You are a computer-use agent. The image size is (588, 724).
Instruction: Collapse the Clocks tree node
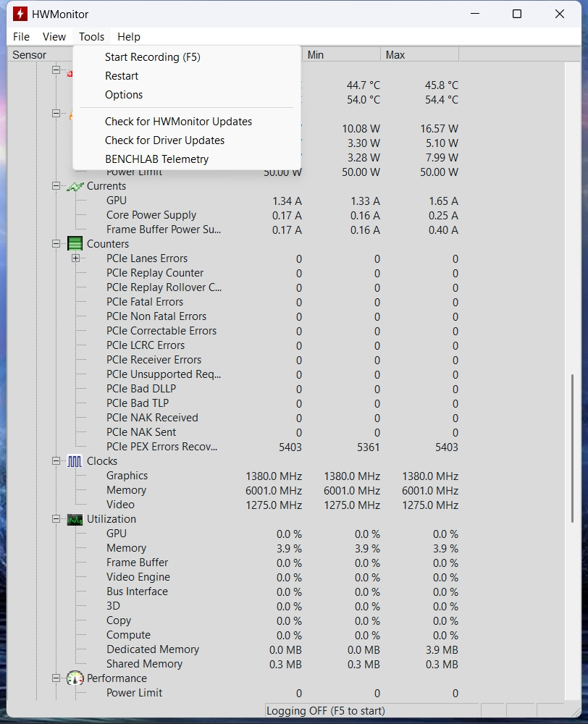click(x=56, y=461)
